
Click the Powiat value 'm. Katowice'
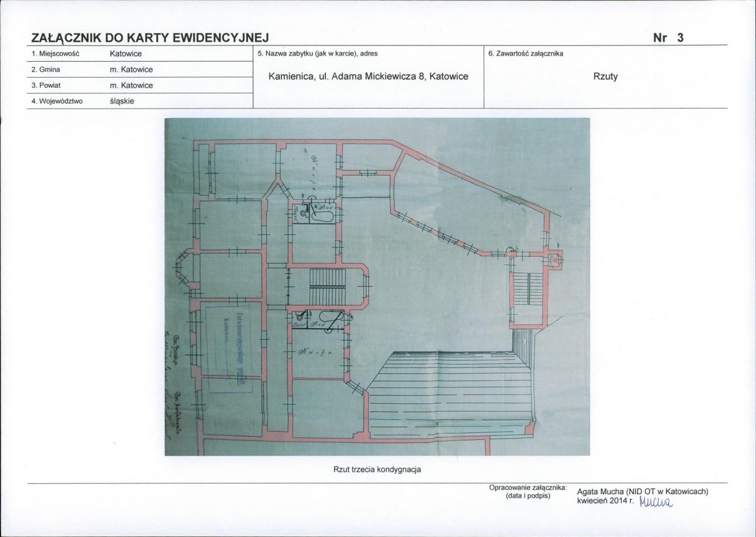[x=131, y=85]
